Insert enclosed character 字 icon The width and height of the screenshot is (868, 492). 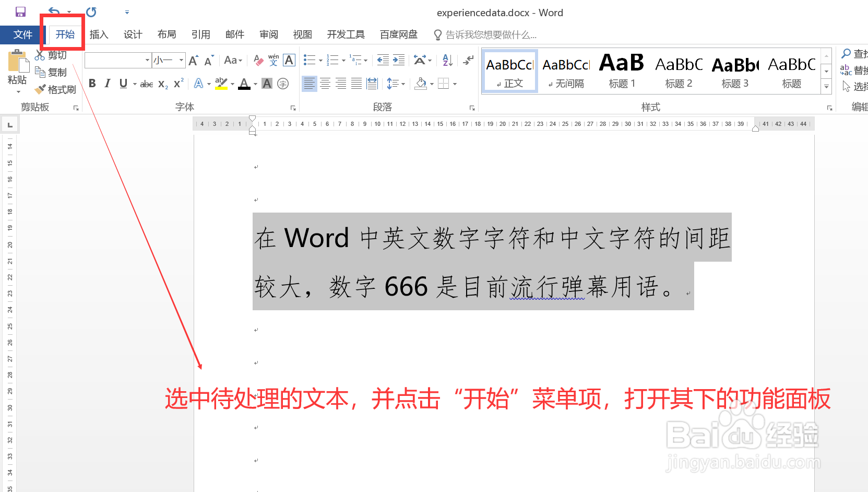point(283,84)
